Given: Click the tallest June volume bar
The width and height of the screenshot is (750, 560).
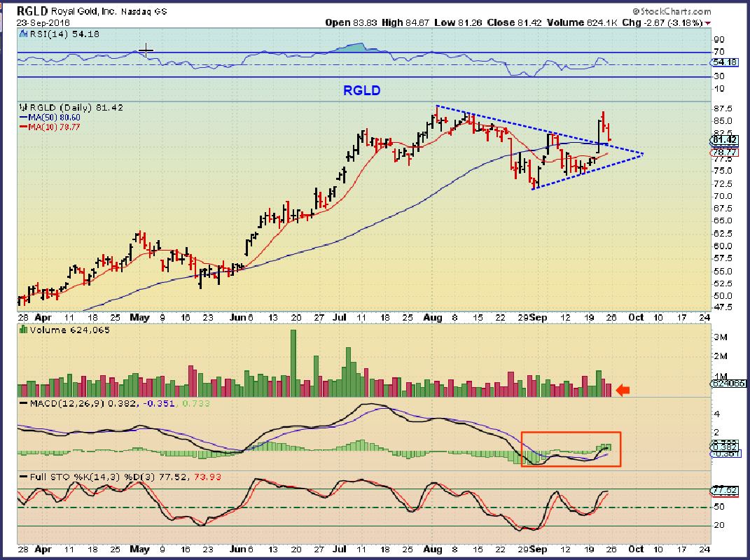Looking at the screenshot, I should coord(293,363).
